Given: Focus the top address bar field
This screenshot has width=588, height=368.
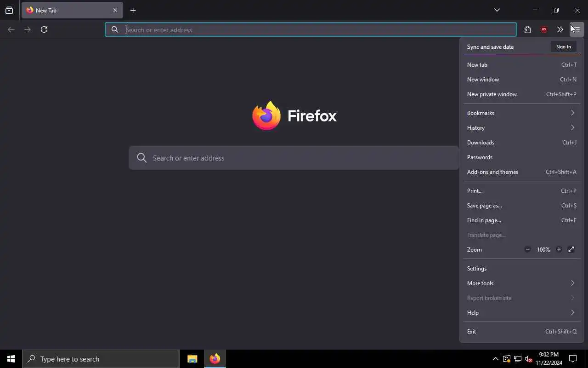Looking at the screenshot, I should [311, 29].
